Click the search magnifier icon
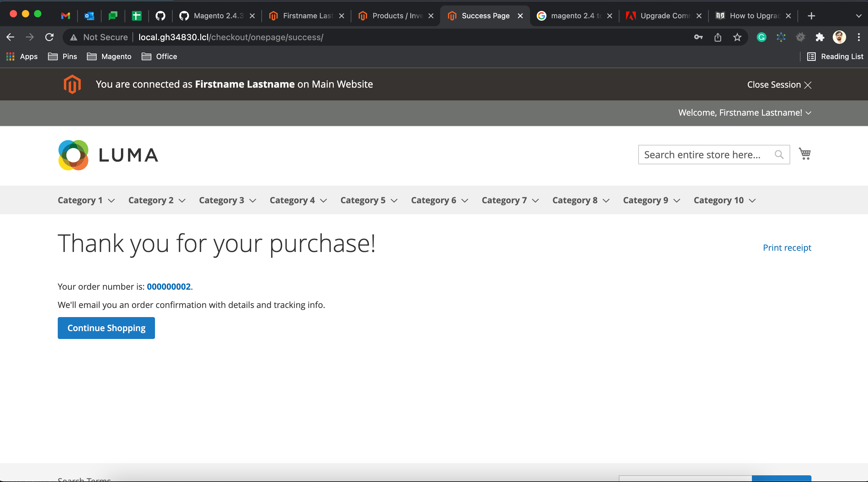868x482 pixels. tap(779, 155)
